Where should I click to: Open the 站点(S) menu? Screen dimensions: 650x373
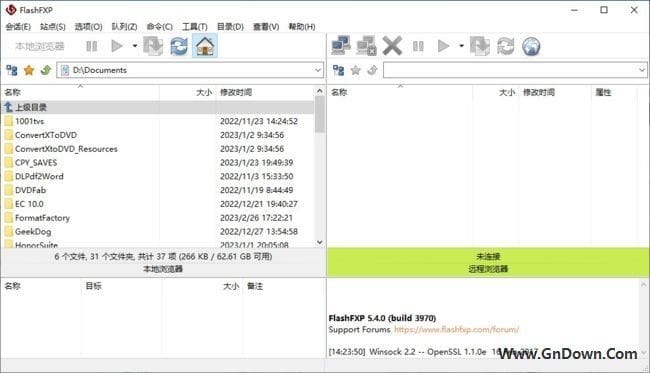53,27
